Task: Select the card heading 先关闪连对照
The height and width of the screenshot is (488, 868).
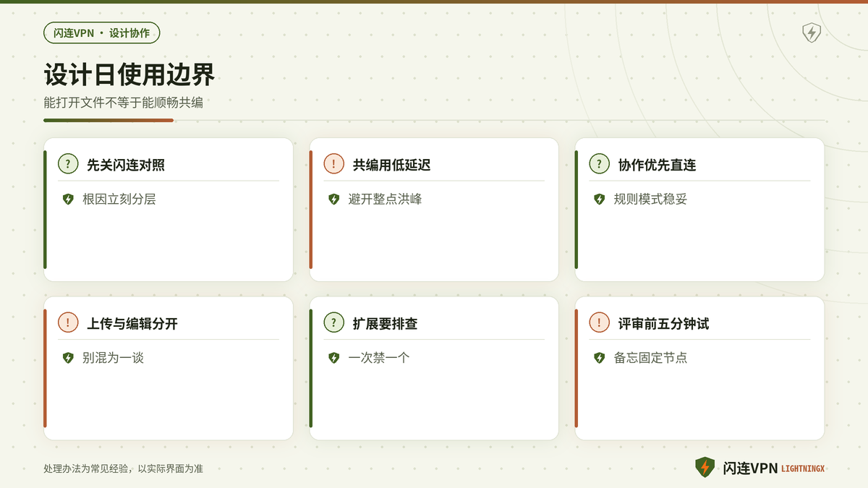Action: pyautogui.click(x=126, y=165)
